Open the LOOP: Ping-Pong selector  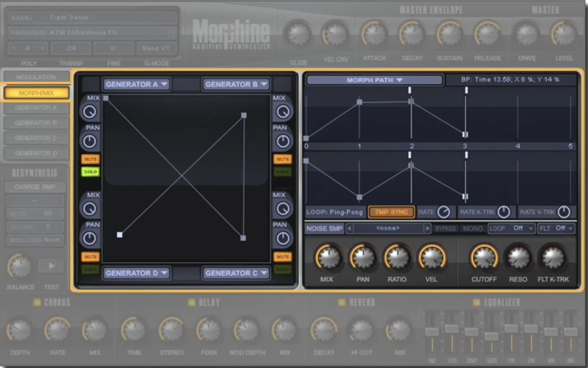(335, 212)
